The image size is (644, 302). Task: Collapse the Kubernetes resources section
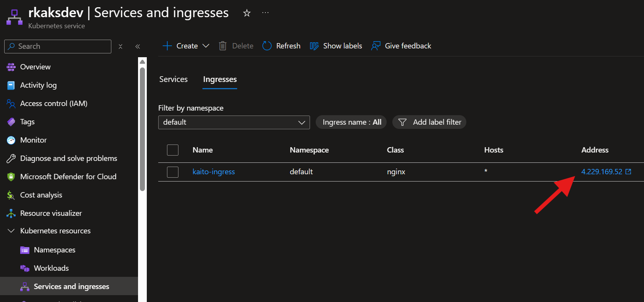click(x=11, y=231)
